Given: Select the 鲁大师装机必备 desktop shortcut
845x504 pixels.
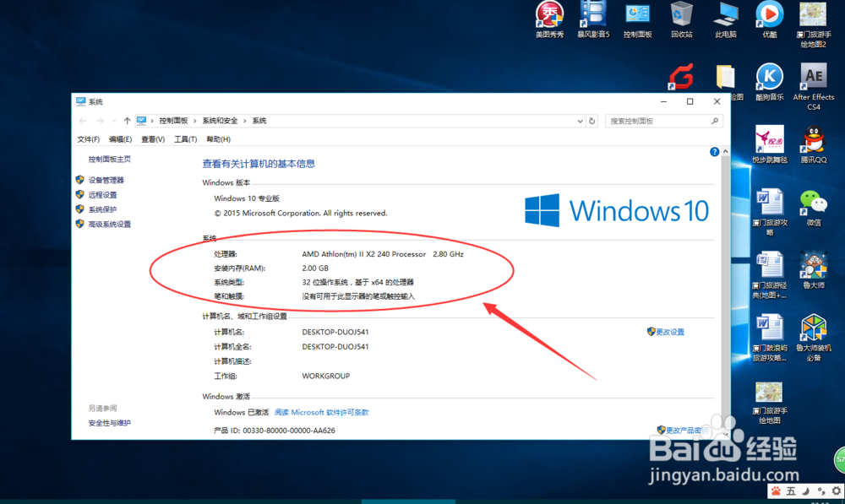Looking at the screenshot, I should 813,338.
